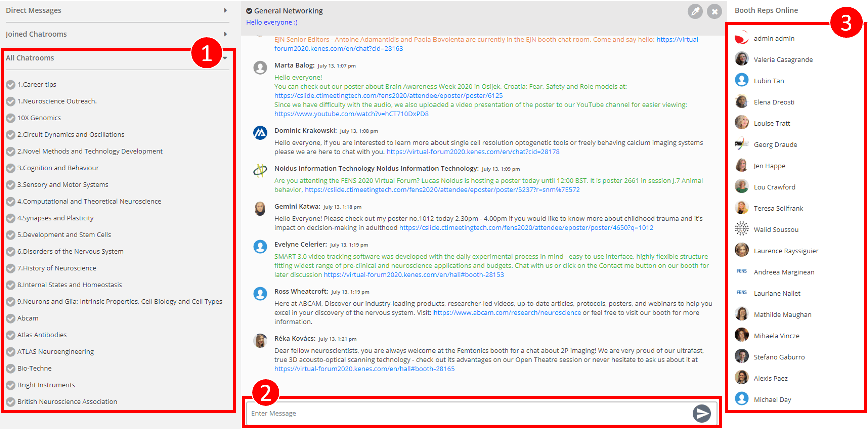Image resolution: width=868 pixels, height=429 pixels.
Task: Click the pin icon in chat header
Action: [695, 11]
